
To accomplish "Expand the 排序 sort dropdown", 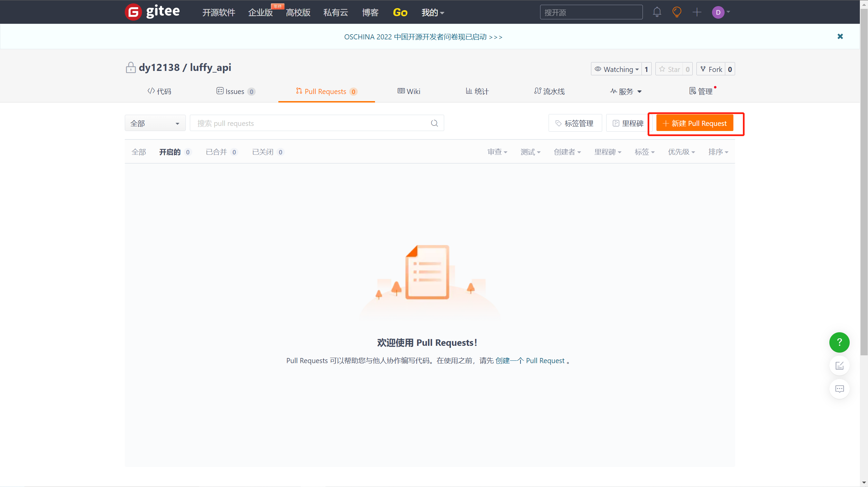I will pyautogui.click(x=718, y=152).
